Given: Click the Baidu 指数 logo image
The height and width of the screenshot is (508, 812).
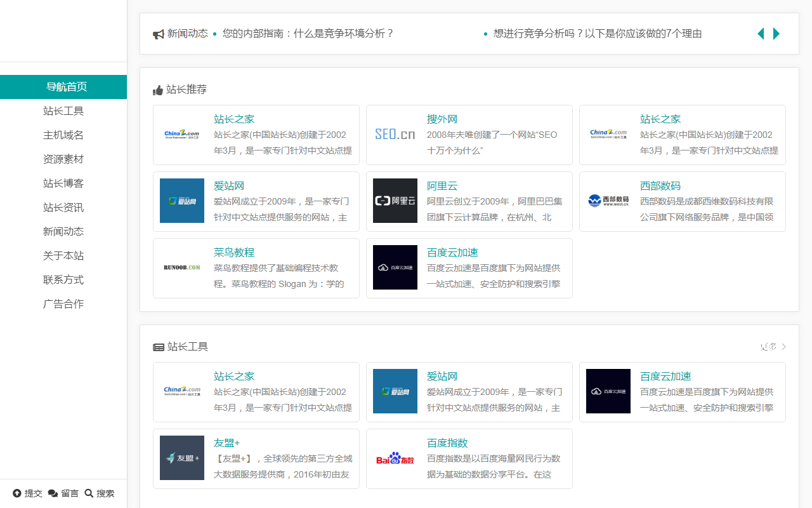Looking at the screenshot, I should [395, 458].
